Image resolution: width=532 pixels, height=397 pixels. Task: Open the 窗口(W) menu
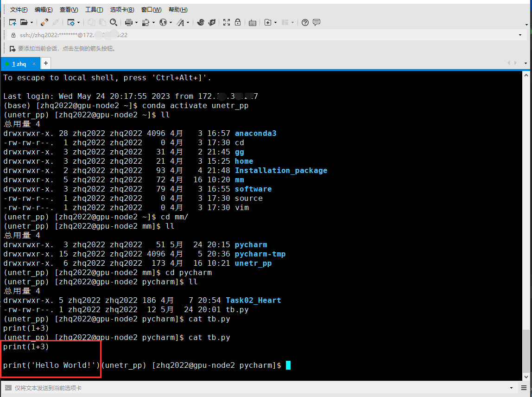pos(152,10)
